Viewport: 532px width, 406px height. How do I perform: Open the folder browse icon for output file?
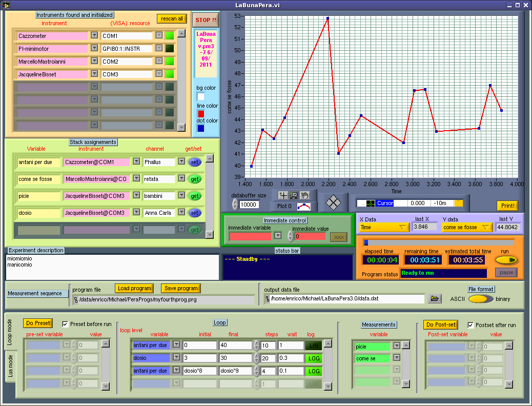tap(435, 298)
